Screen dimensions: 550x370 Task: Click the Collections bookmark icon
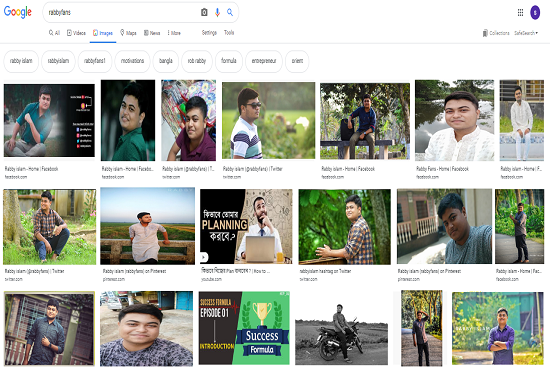(485, 33)
